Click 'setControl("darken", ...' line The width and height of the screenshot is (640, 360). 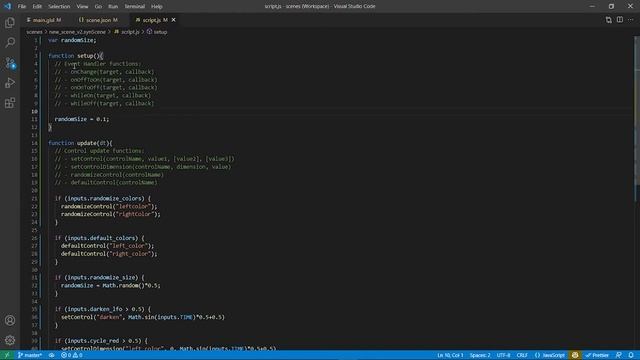143,317
